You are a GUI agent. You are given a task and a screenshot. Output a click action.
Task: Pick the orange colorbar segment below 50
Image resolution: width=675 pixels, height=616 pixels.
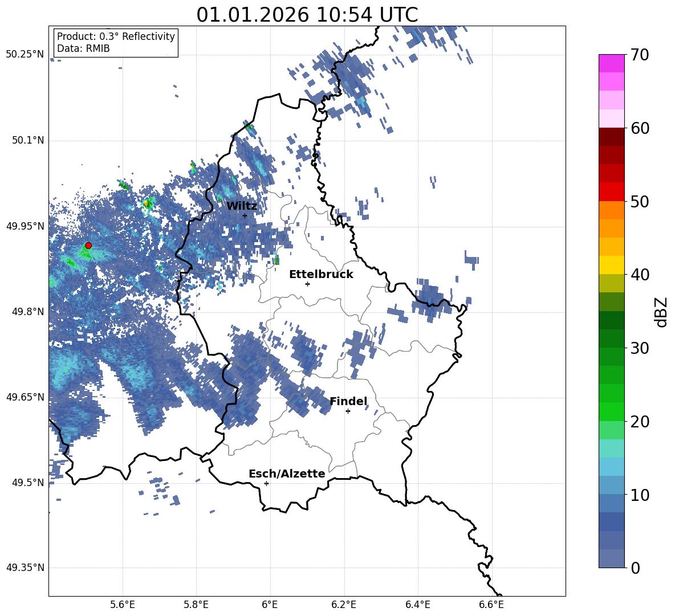coord(611,210)
